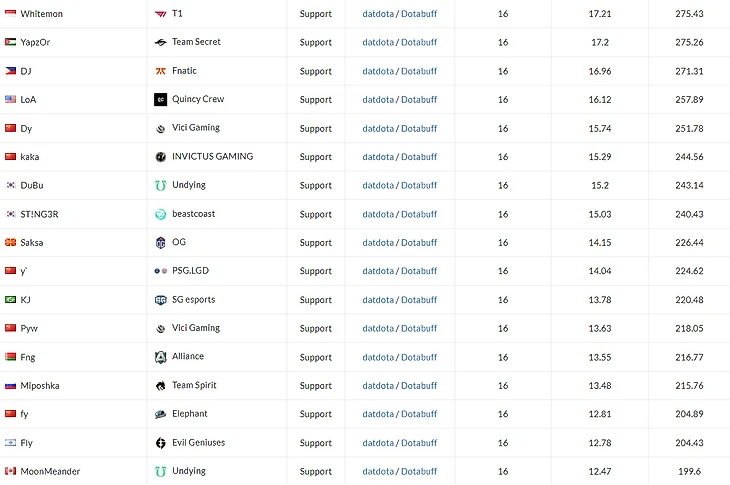The image size is (730, 485).
Task: Click the beastcoast team logo icon
Action: pyautogui.click(x=161, y=214)
